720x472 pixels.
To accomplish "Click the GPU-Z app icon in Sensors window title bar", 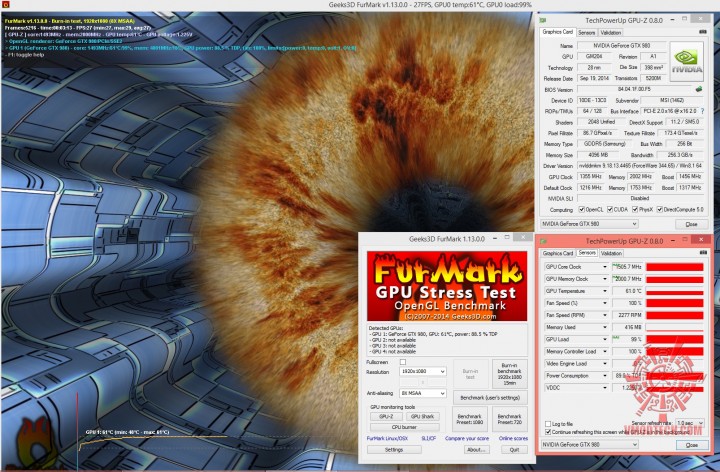I will 544,241.
